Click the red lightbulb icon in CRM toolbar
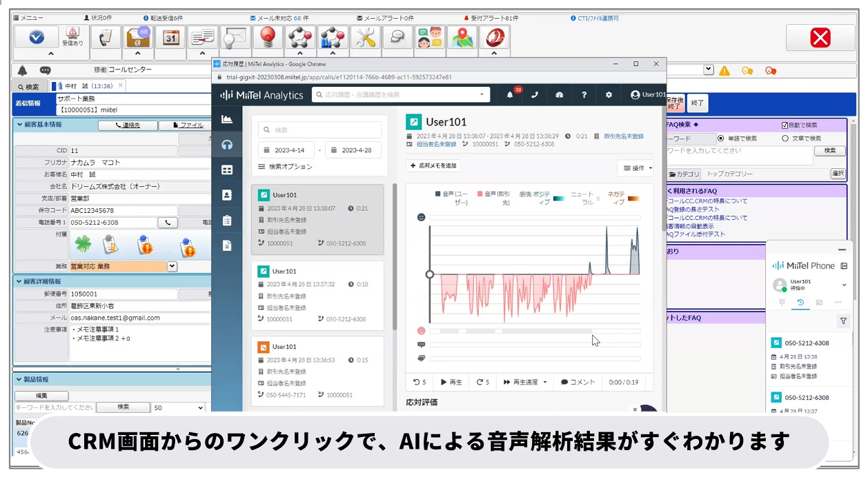This screenshot has width=868, height=477. pyautogui.click(x=268, y=37)
